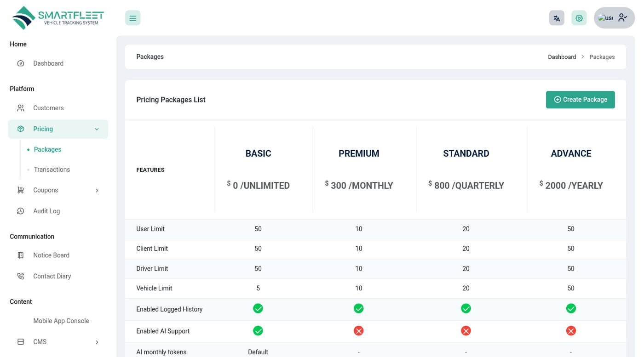Click the SmartFleet logo
The image size is (644, 357).
(x=58, y=18)
